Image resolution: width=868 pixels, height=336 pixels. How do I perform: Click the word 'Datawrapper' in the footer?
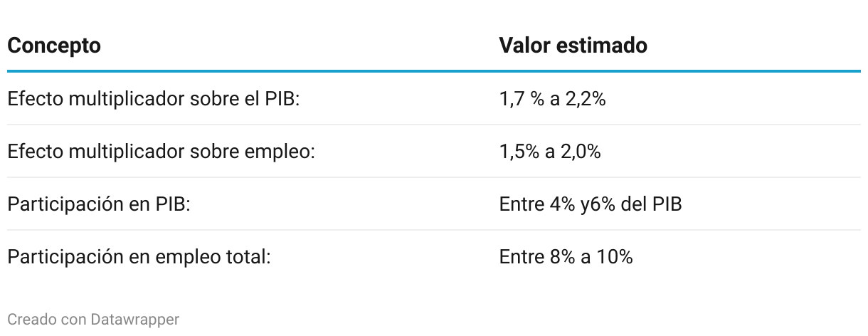pyautogui.click(x=135, y=320)
